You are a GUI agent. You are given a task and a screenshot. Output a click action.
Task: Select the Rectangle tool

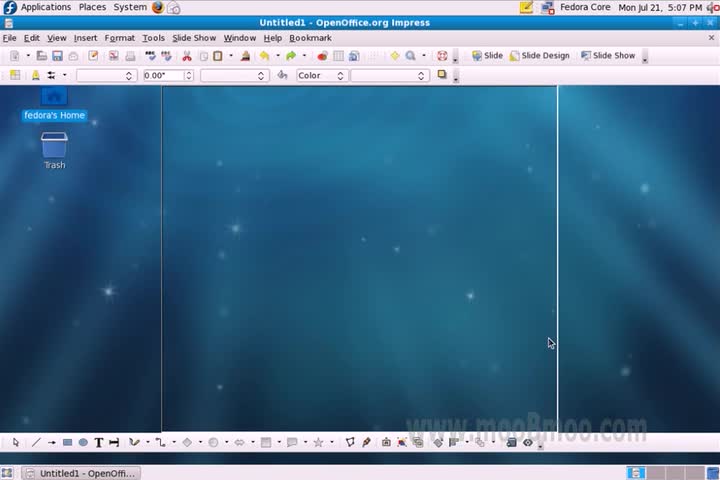(68, 442)
